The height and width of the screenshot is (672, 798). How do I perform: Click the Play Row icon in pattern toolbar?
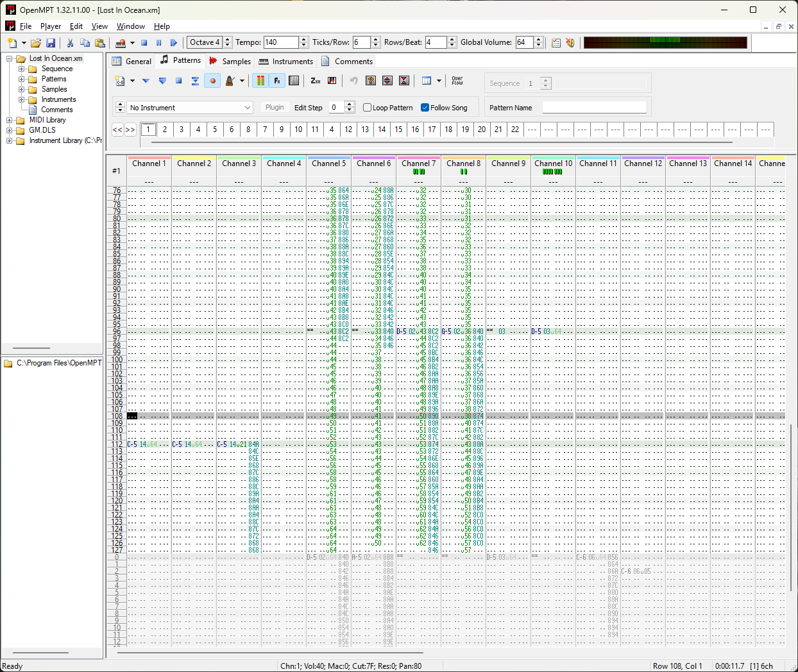point(196,81)
